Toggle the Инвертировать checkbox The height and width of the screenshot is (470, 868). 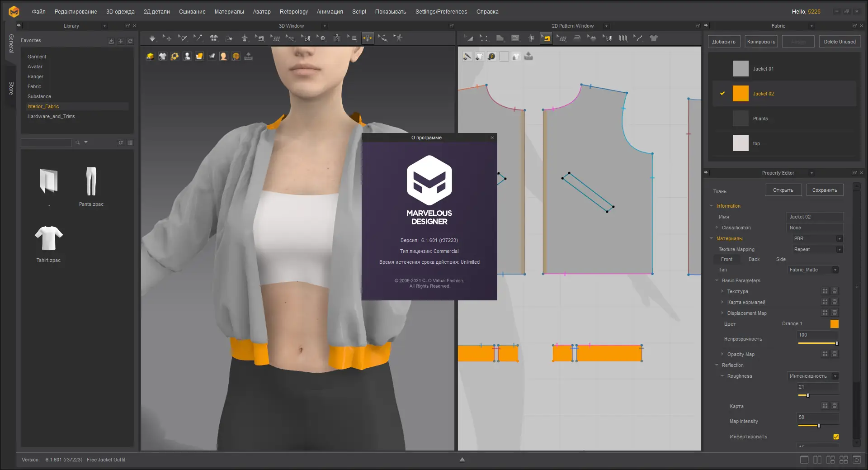click(836, 437)
